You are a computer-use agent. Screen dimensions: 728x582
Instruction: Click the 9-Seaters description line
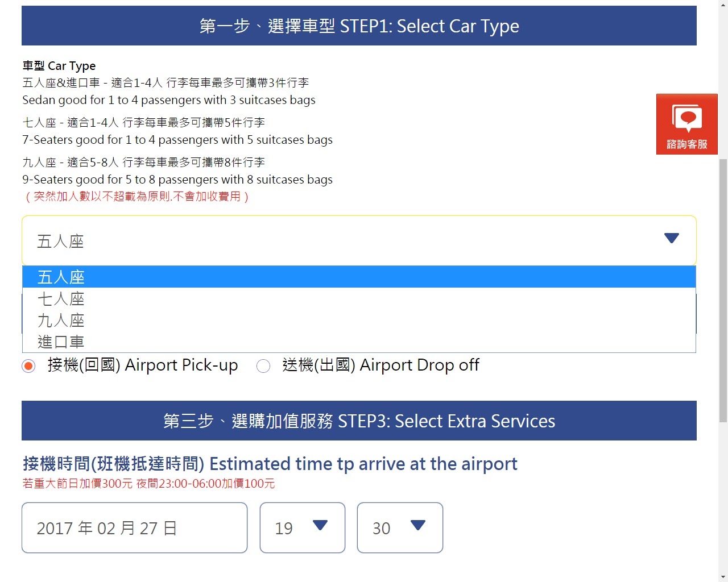177,180
